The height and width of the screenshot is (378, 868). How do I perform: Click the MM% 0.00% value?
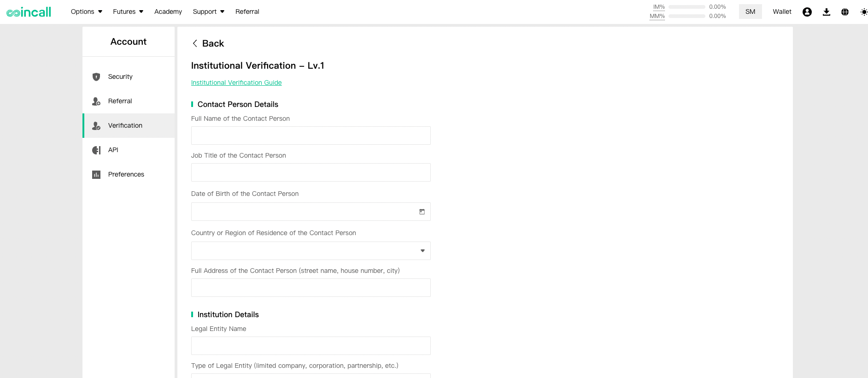[717, 16]
